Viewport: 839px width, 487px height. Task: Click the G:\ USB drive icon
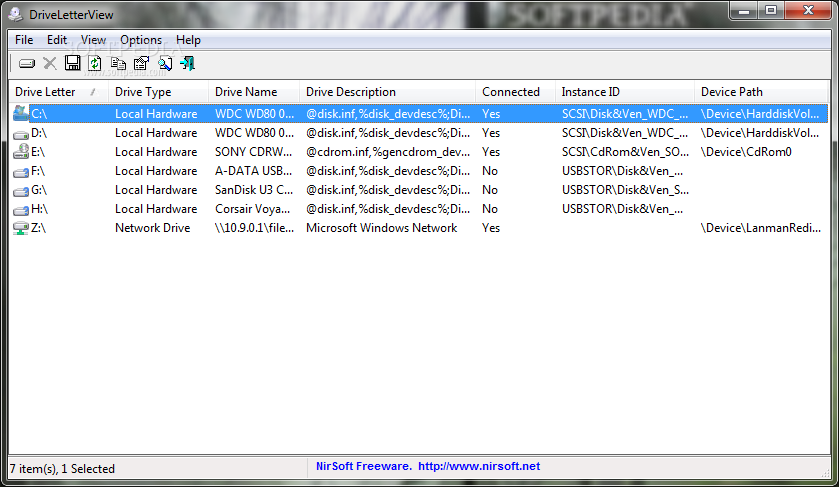click(x=20, y=191)
